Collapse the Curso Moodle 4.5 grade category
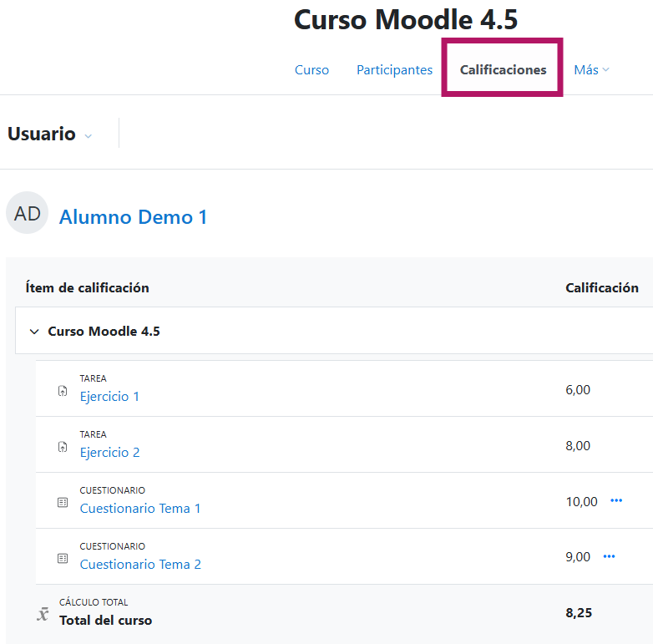 (x=34, y=332)
